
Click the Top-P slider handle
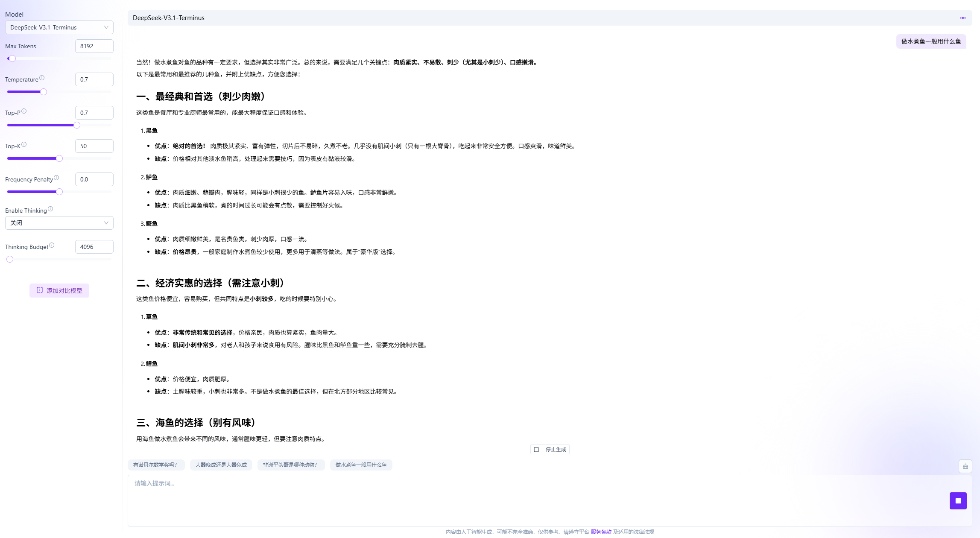[x=77, y=125]
